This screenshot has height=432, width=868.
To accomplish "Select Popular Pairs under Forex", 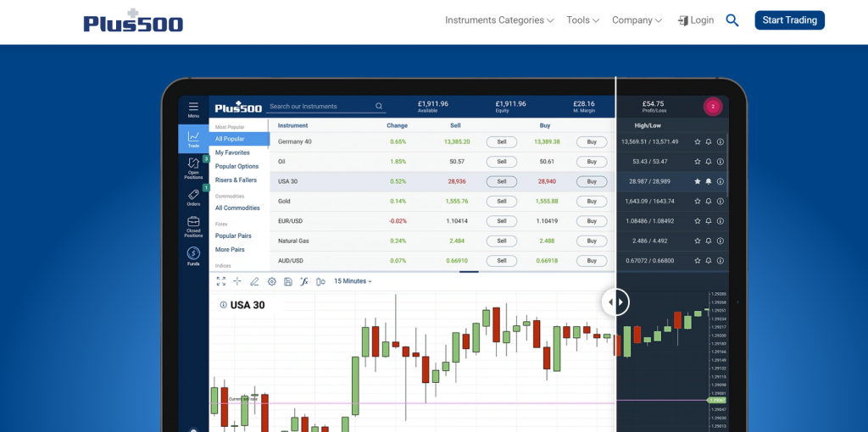I will [x=233, y=235].
